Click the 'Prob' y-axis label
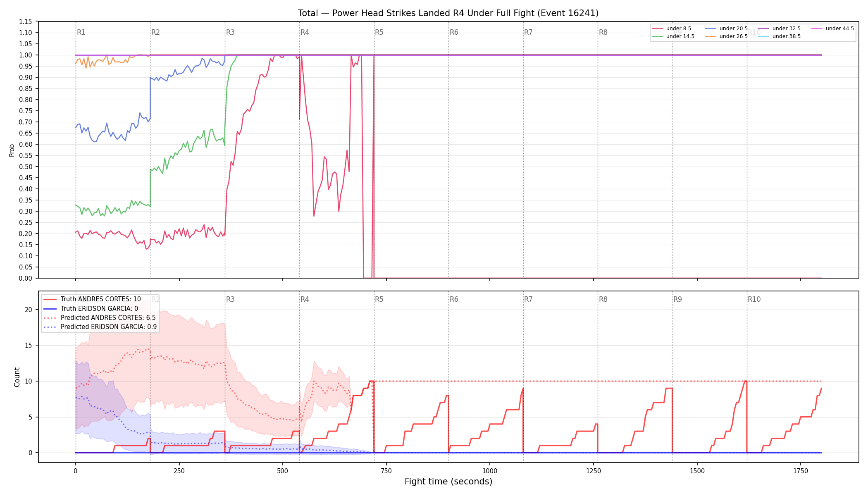 (x=12, y=150)
